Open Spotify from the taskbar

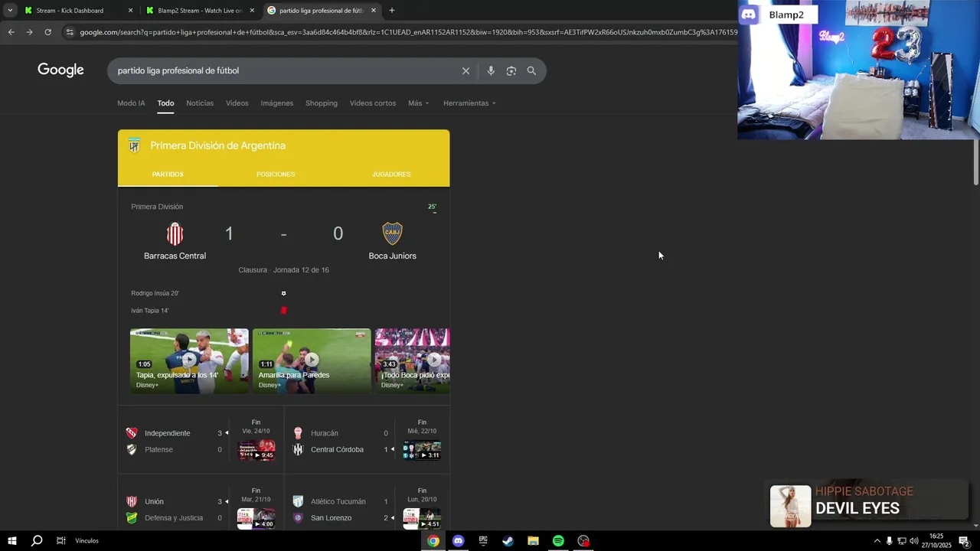558,541
